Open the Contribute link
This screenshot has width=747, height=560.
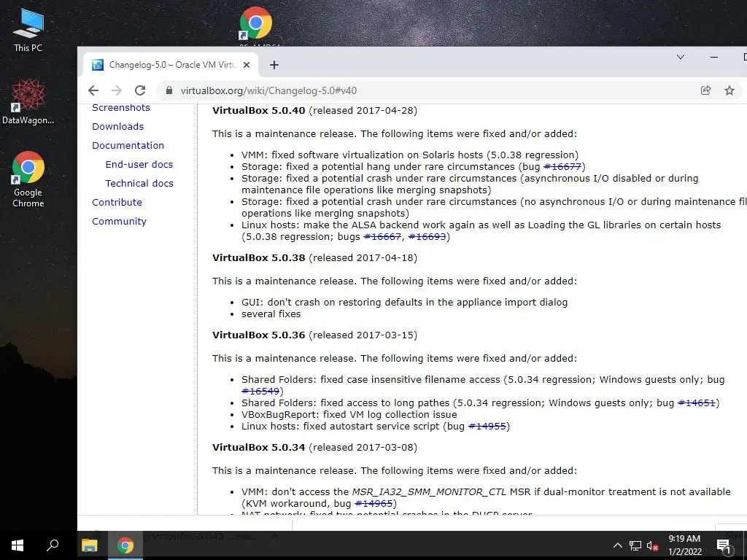point(117,203)
